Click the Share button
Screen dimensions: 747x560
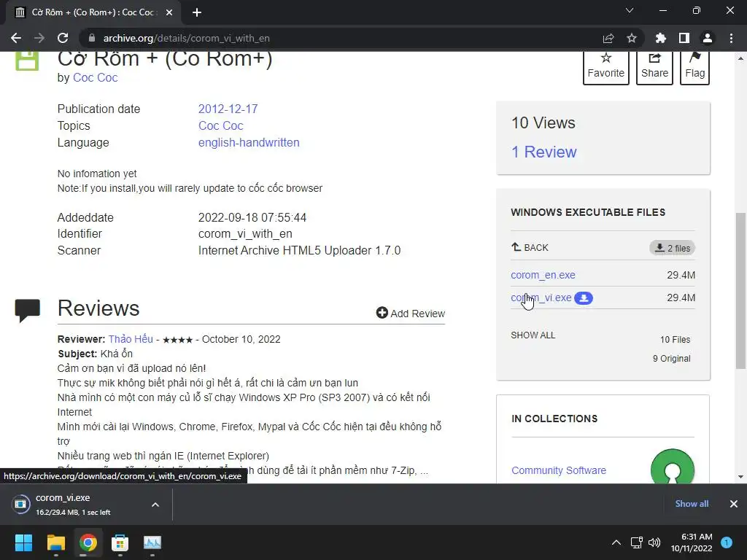coord(654,66)
